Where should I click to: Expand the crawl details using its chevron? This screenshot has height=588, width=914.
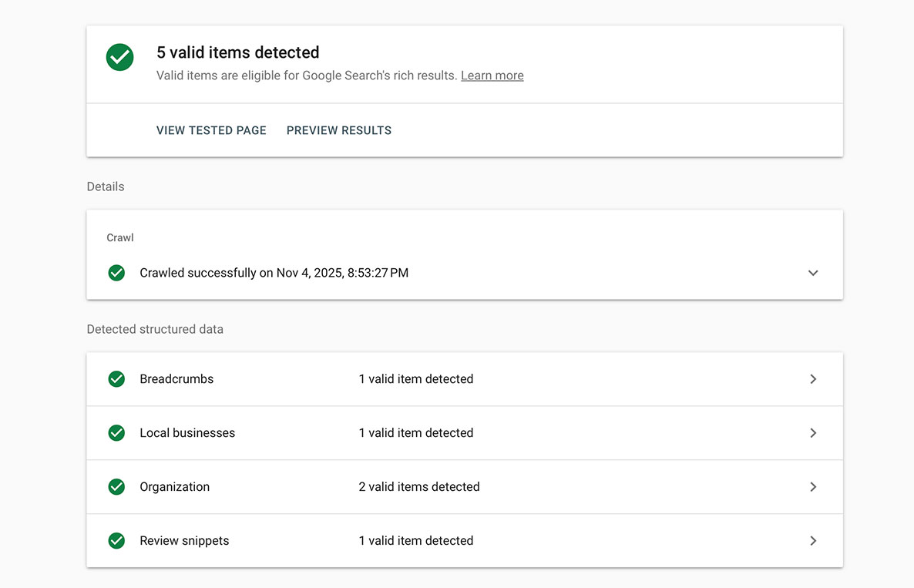[813, 273]
